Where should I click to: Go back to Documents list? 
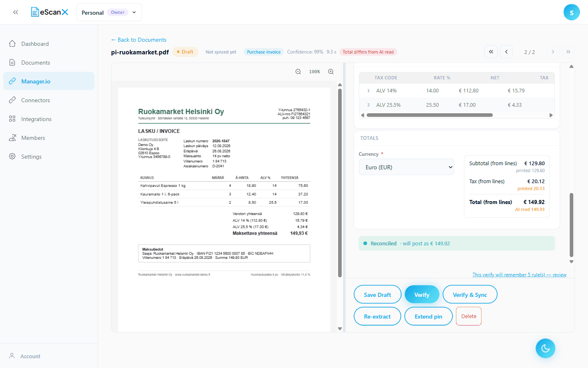pos(139,40)
